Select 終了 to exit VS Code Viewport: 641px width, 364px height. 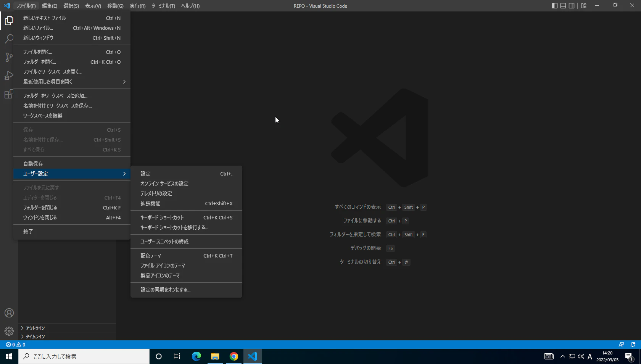point(72,232)
